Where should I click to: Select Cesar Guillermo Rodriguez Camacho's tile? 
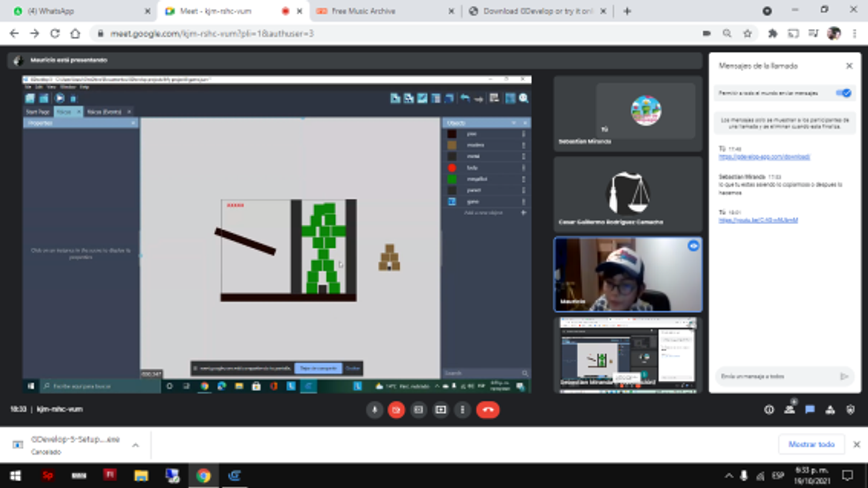627,194
